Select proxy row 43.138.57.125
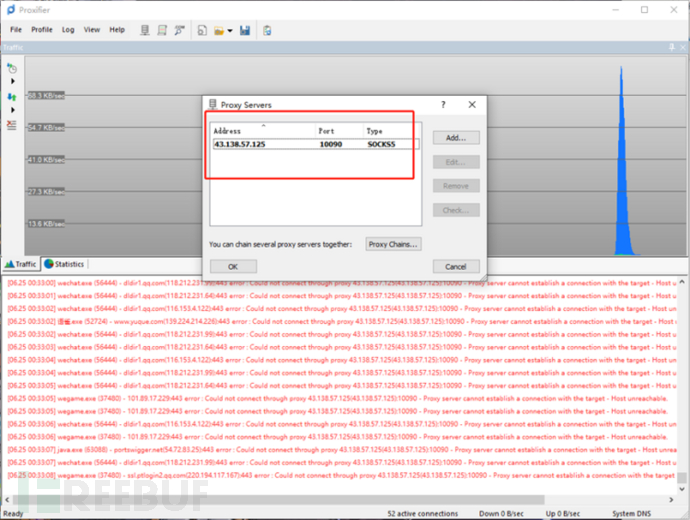 click(316, 144)
